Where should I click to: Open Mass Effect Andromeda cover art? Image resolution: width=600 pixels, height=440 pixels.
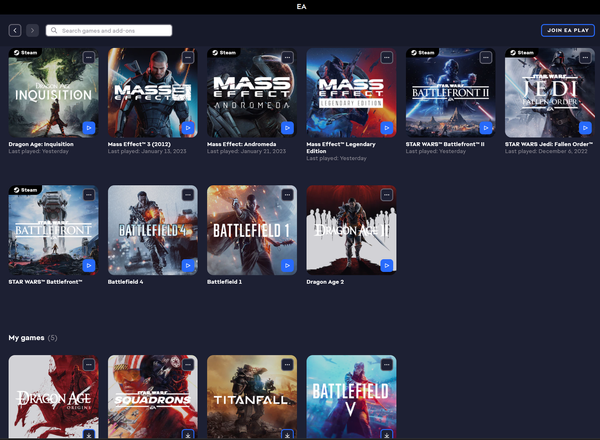[252, 93]
